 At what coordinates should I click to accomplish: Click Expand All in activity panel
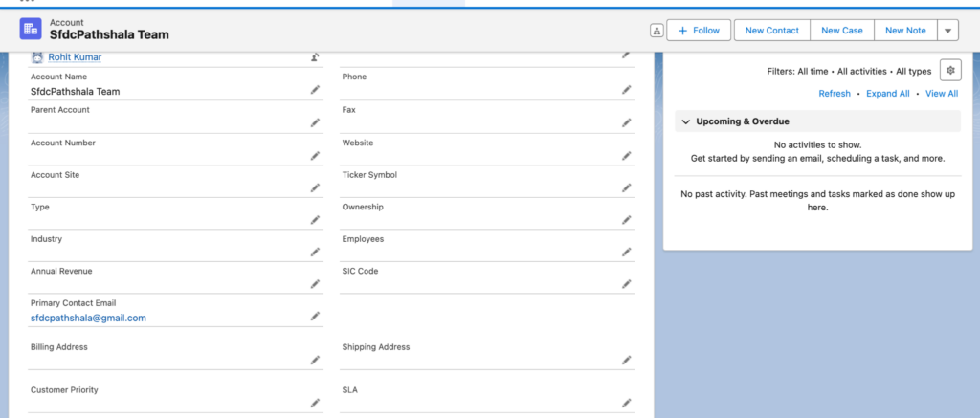pos(887,93)
